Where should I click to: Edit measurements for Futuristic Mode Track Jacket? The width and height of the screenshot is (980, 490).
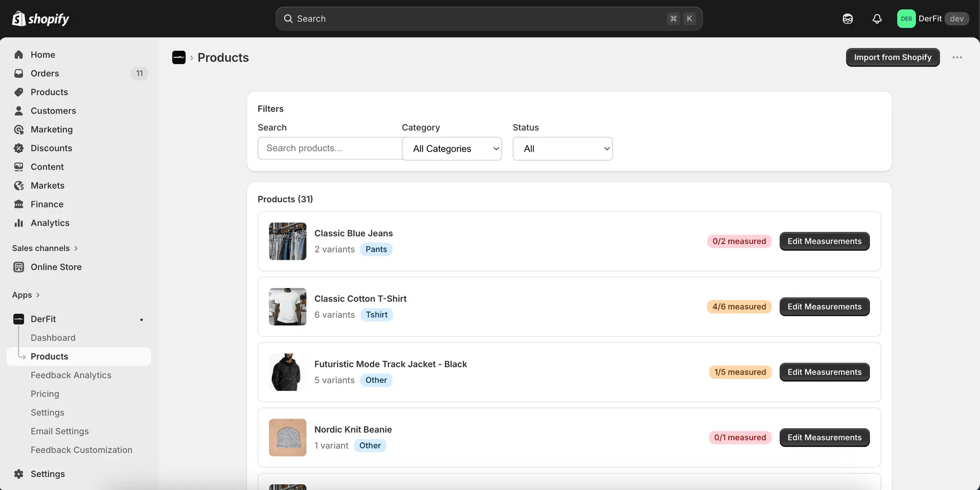[824, 372]
